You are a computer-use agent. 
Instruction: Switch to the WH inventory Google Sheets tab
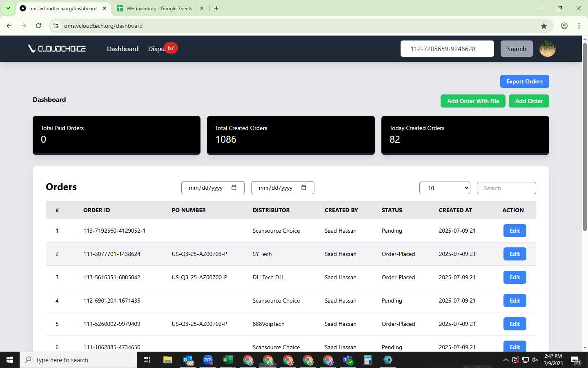tap(159, 8)
